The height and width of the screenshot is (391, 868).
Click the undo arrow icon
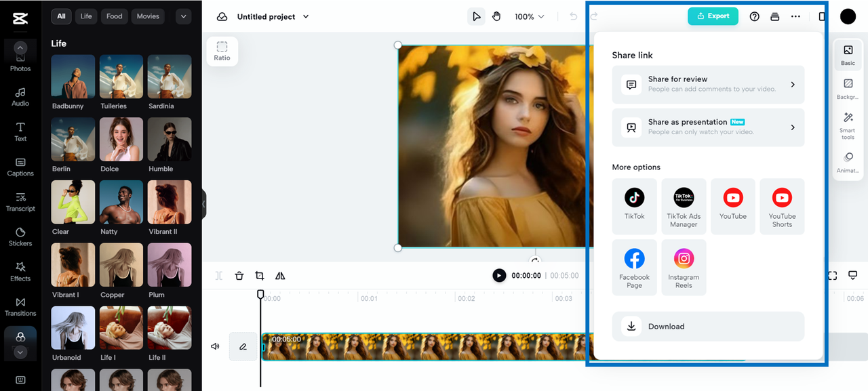[x=574, y=17]
